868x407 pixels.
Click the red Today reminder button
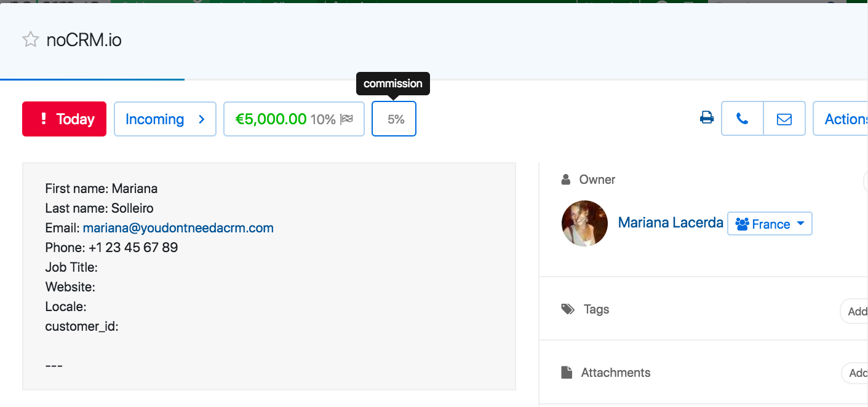65,119
